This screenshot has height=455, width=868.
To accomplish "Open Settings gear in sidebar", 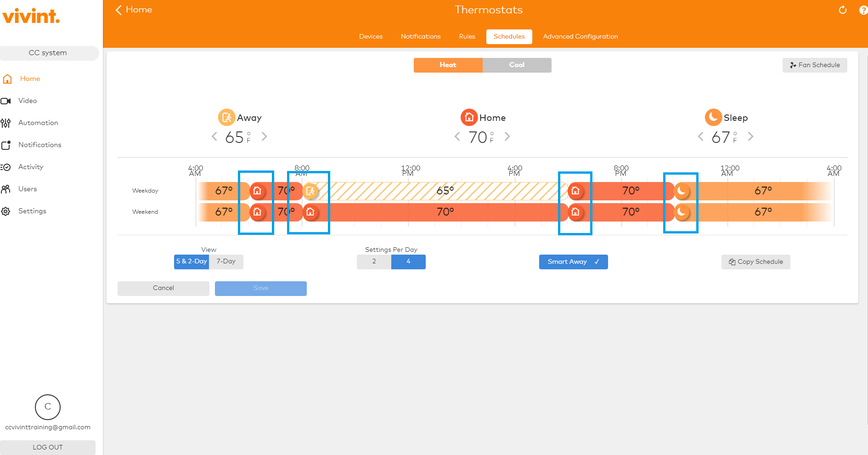I will [x=6, y=211].
